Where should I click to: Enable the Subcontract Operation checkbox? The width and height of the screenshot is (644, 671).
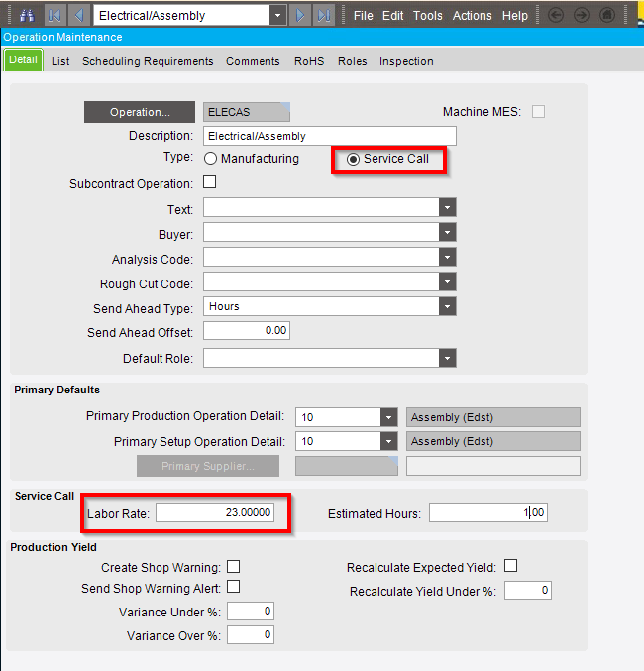pos(210,181)
